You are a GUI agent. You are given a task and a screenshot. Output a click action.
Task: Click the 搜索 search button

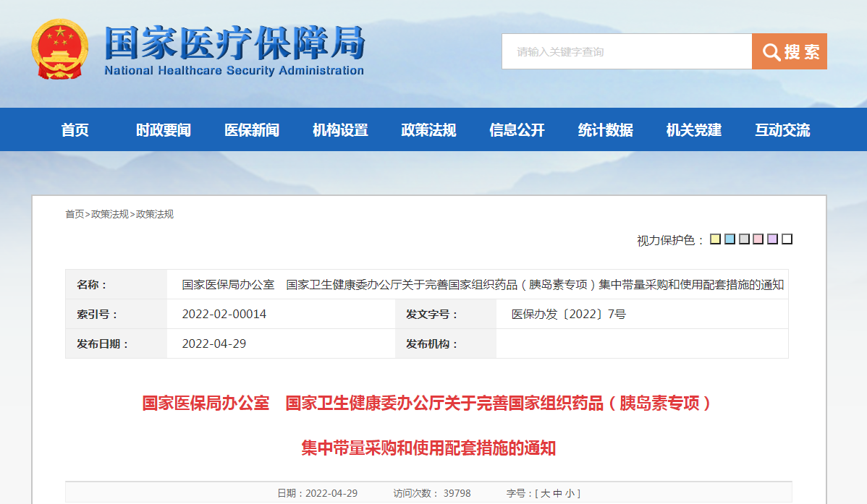tap(789, 51)
